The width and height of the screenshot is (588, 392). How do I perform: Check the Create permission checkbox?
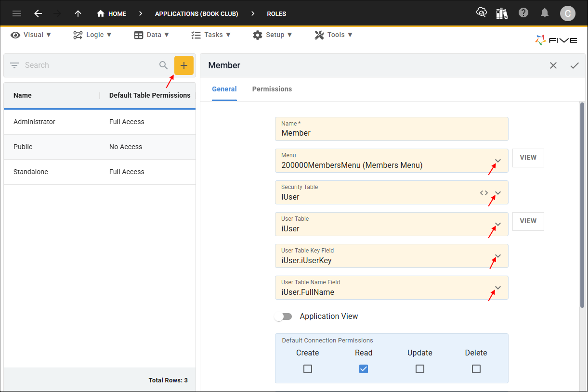pos(308,369)
